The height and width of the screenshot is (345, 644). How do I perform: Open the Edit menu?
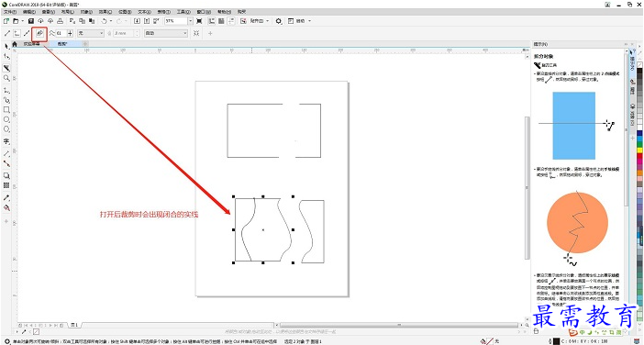coord(29,12)
